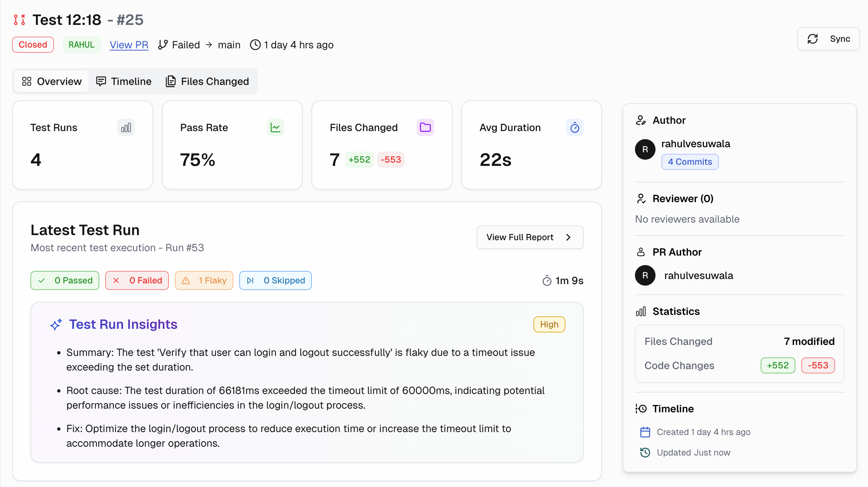Image resolution: width=868 pixels, height=487 pixels.
Task: Click the Files Changed folder icon
Action: (x=425, y=127)
